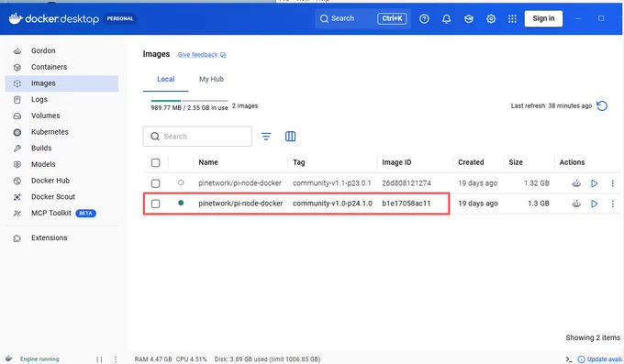
Task: Open Learning center graduation cap icon
Action: pos(469,18)
